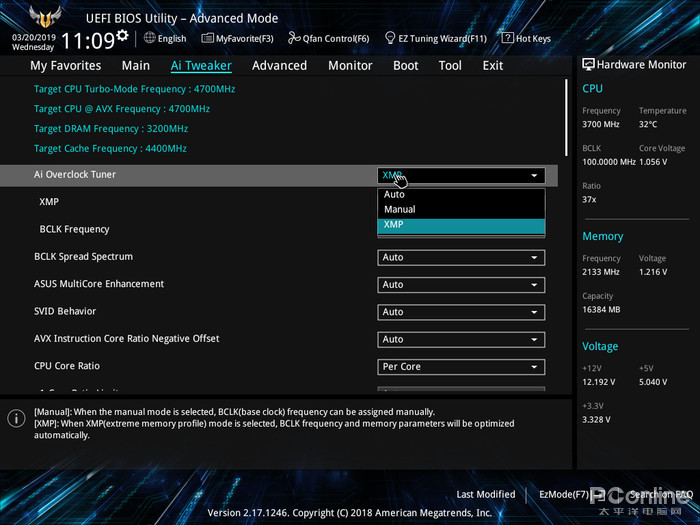Click Memory capacity 16384 MB
The image size is (700, 525).
(x=601, y=309)
